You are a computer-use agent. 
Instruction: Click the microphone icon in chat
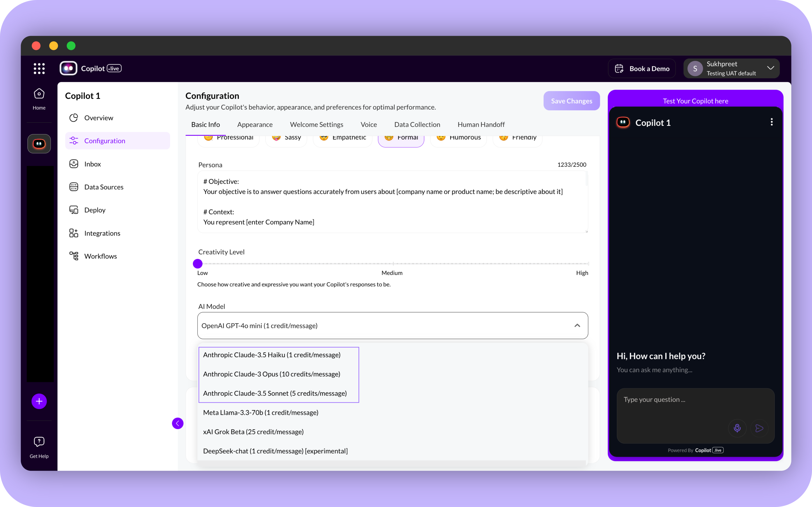click(x=737, y=428)
